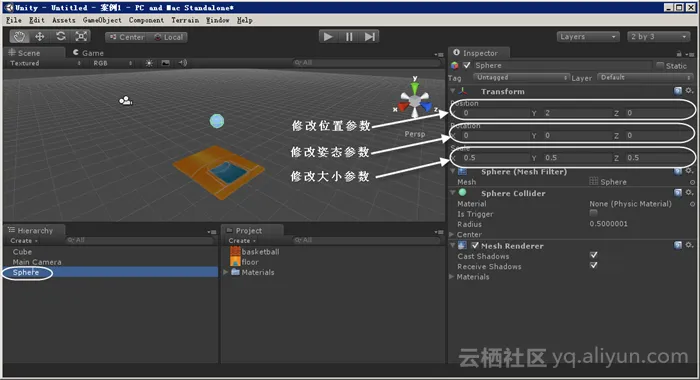Select the sphere object in Scene view
Image resolution: width=700 pixels, height=380 pixels.
tap(217, 121)
